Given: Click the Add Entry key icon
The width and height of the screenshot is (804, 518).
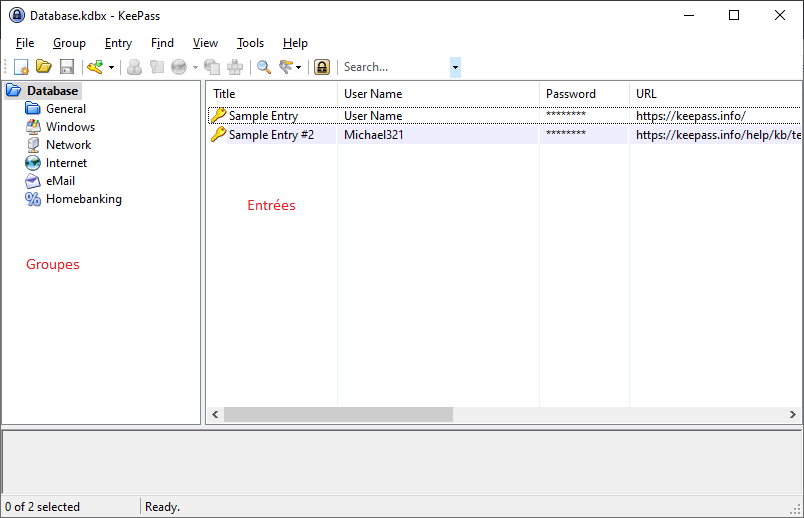Looking at the screenshot, I should (95, 67).
